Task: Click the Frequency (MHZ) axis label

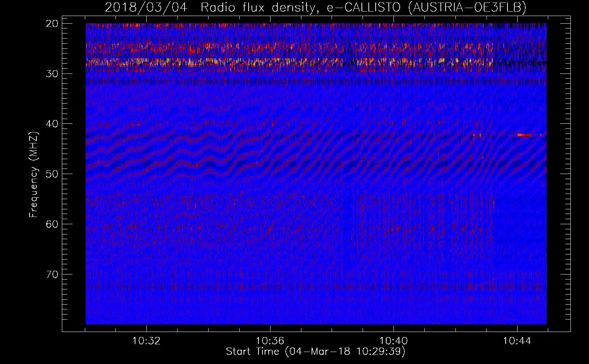Action: coord(33,175)
